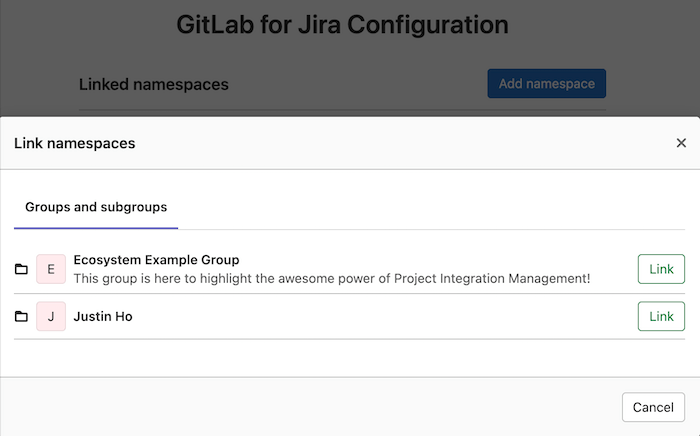Screen dimensions: 700x436
Task: Click the dialog footer area left of Cancel
Action: pyautogui.click(x=300, y=407)
